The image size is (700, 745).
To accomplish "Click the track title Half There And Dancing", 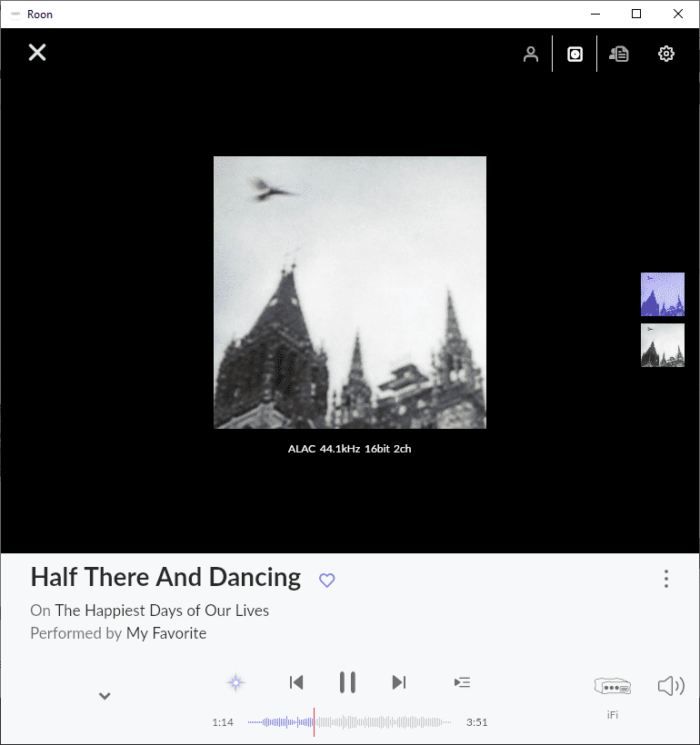I will pyautogui.click(x=165, y=577).
